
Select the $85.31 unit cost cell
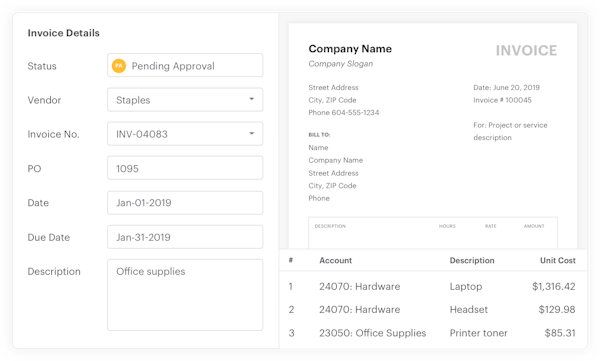click(x=560, y=333)
